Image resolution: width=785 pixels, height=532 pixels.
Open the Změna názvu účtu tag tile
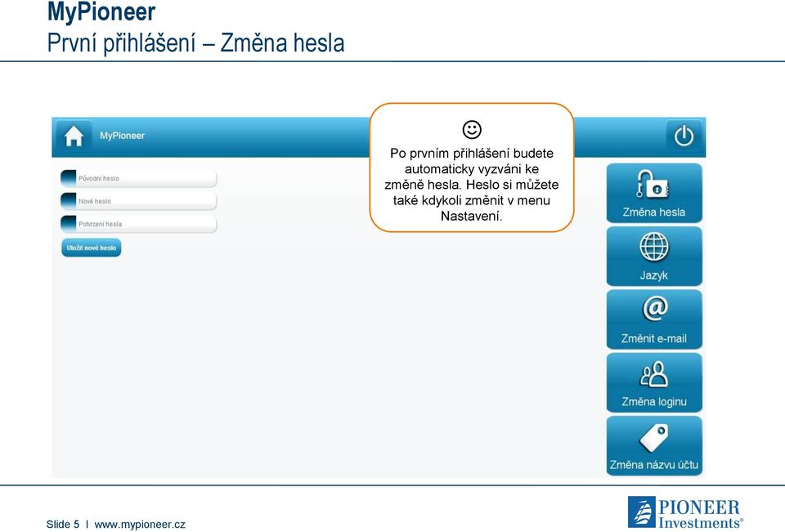pyautogui.click(x=654, y=446)
